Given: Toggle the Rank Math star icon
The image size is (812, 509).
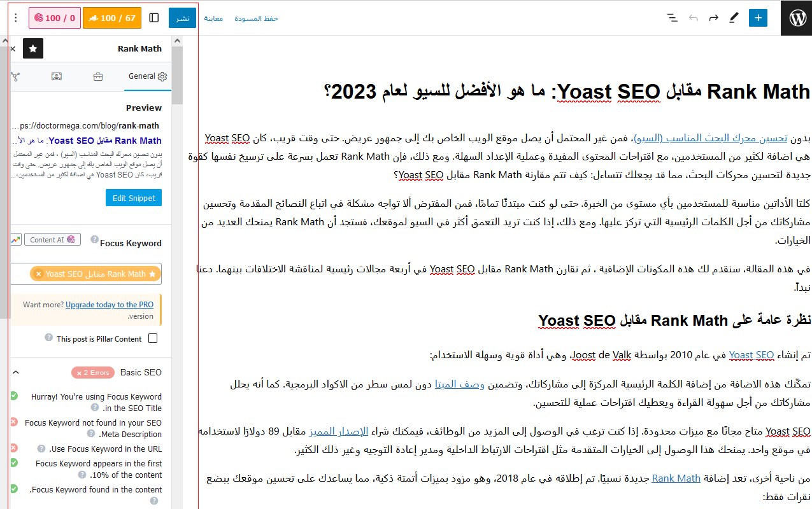Looking at the screenshot, I should [32, 48].
